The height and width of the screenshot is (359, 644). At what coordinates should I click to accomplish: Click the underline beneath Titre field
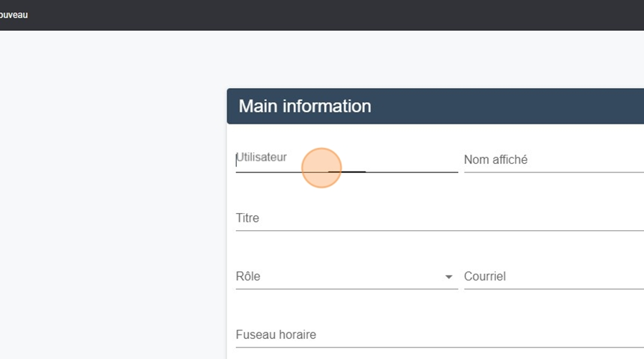point(440,230)
